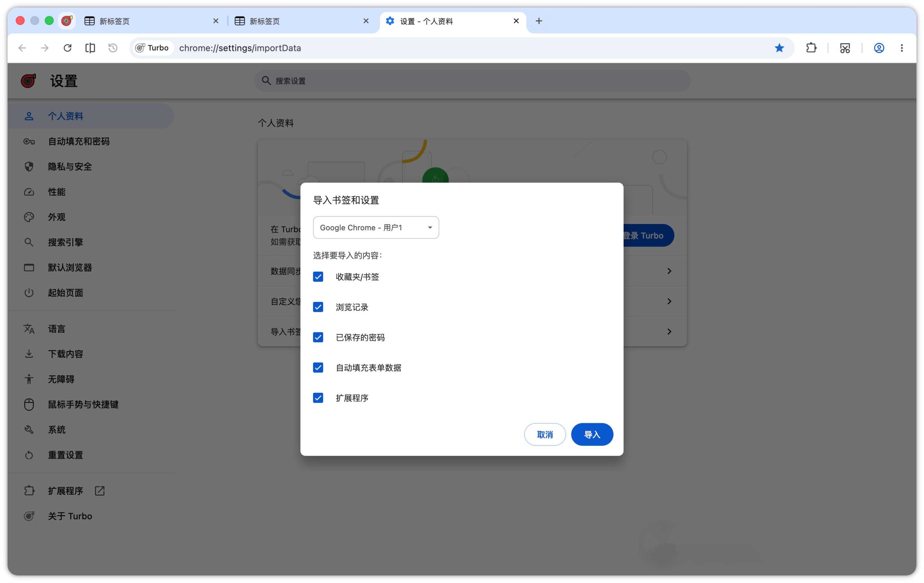Click the 登录 Turbo button
This screenshot has width=924, height=583.
tap(649, 236)
